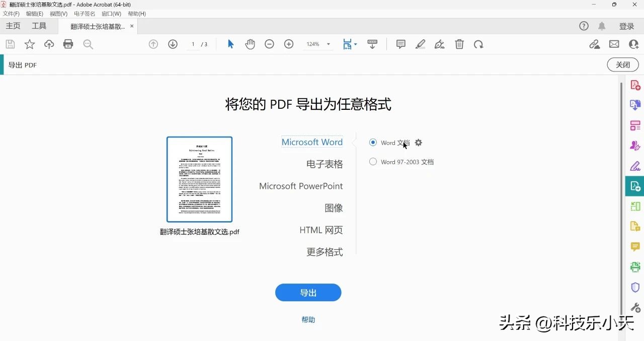Open the zoom level 124% dropdown
This screenshot has width=644, height=341.
[x=317, y=44]
